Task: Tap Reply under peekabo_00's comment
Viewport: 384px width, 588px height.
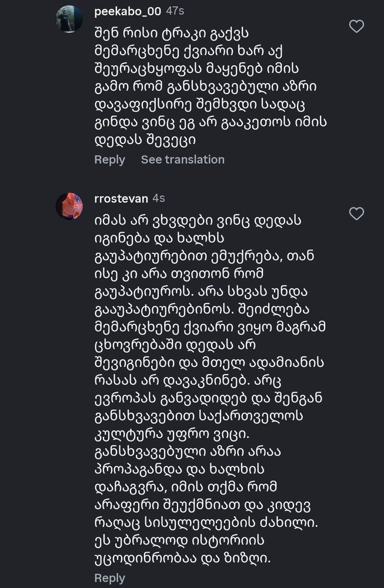Action: [109, 159]
